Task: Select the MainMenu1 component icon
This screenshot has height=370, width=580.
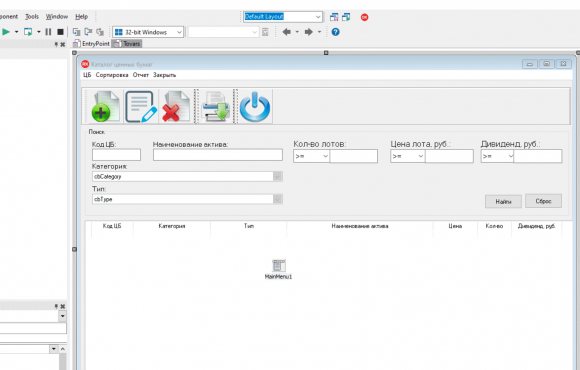Action: (279, 265)
